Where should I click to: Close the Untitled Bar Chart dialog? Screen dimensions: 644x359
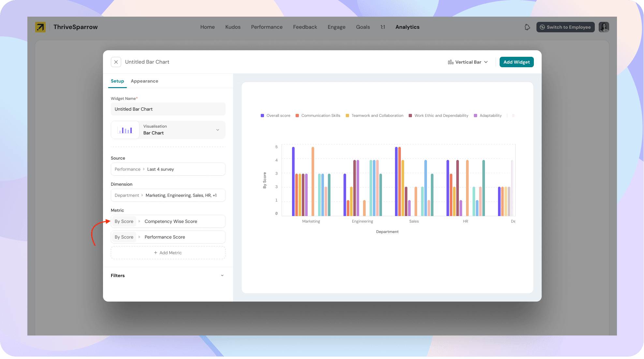tap(116, 62)
